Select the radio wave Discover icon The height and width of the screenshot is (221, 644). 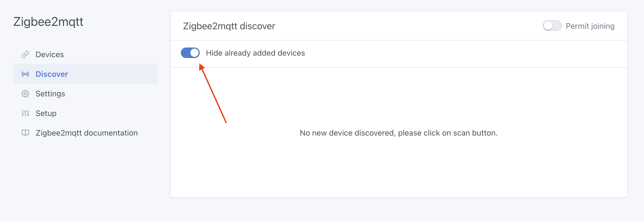25,74
